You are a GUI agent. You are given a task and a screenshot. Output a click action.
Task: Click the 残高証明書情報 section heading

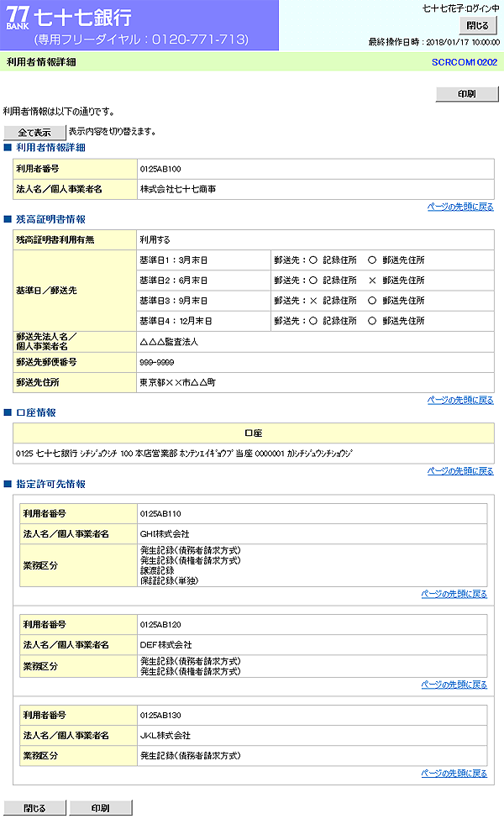pyautogui.click(x=50, y=219)
